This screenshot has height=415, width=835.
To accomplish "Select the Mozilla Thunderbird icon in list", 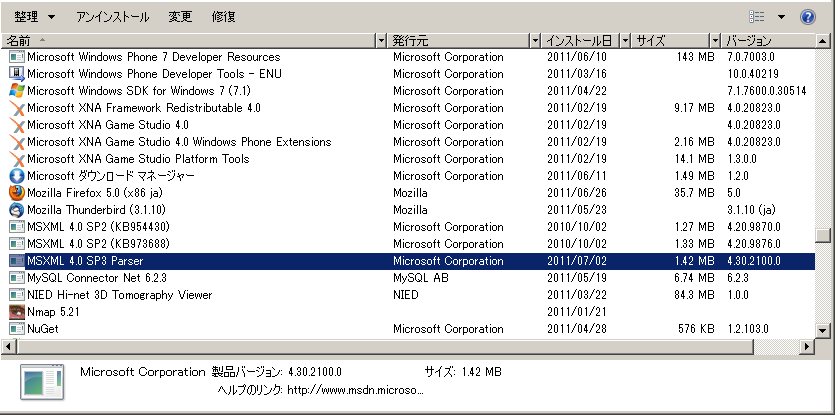I will (16, 210).
